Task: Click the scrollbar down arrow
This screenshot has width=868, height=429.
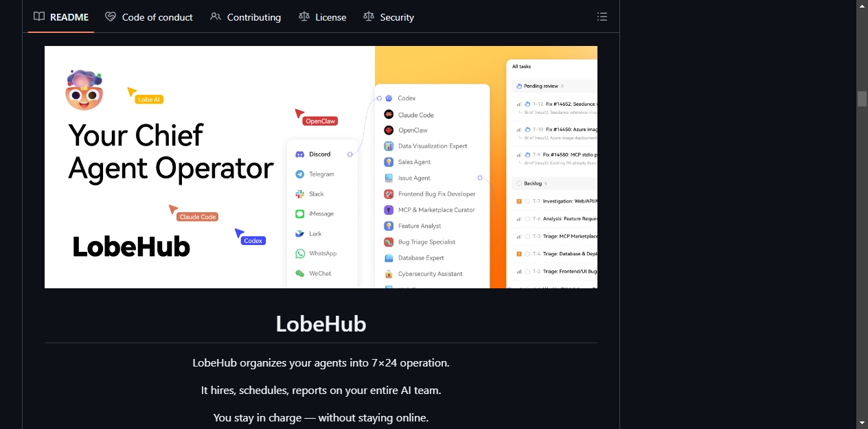Action: (862, 423)
